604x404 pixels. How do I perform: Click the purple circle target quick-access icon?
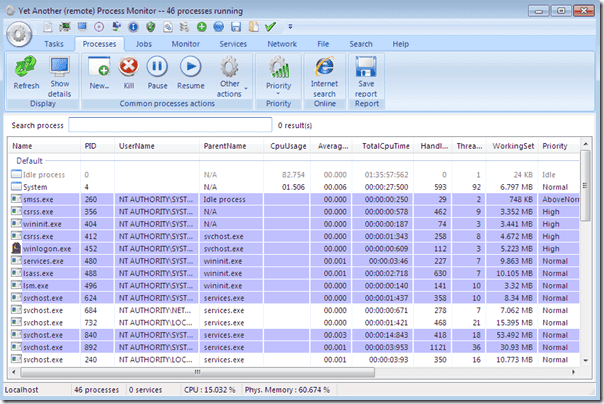(99, 27)
